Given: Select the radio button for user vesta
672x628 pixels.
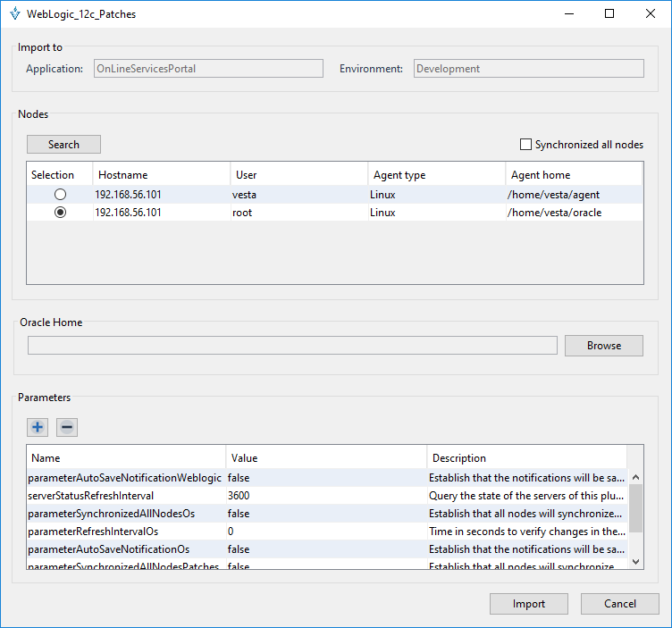Looking at the screenshot, I should 60,195.
